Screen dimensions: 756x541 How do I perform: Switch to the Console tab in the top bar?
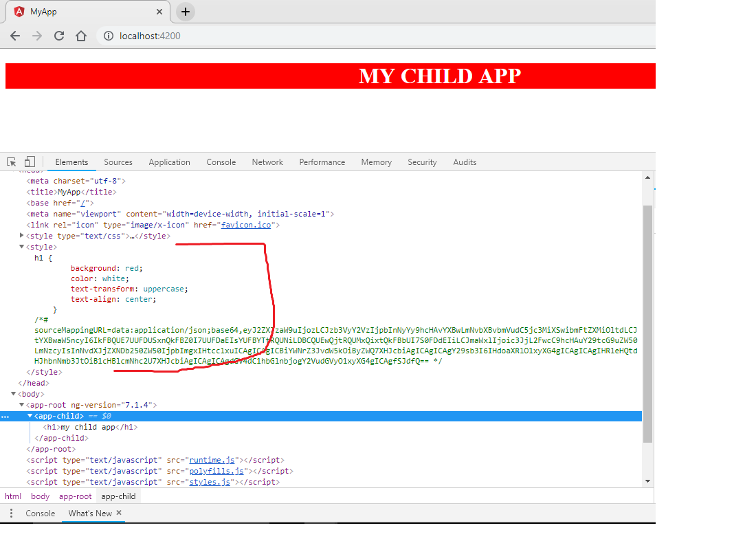221,162
